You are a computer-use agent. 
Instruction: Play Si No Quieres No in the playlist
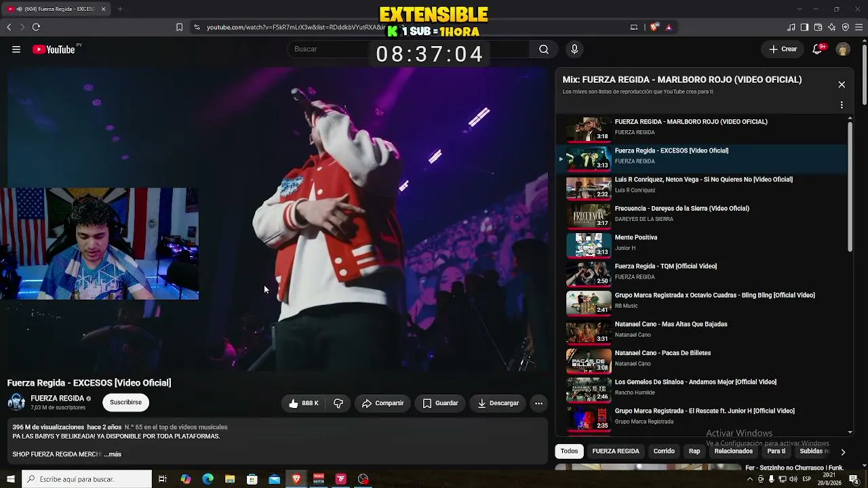(702, 186)
